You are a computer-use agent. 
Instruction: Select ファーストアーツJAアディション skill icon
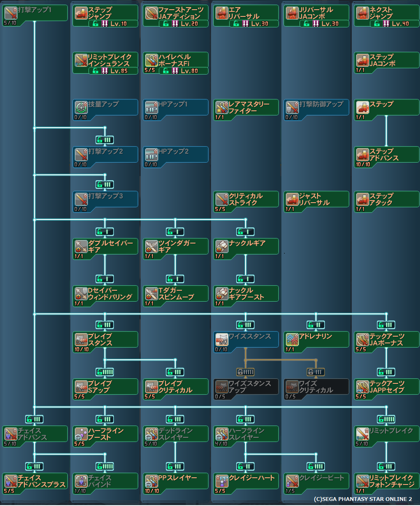[151, 13]
